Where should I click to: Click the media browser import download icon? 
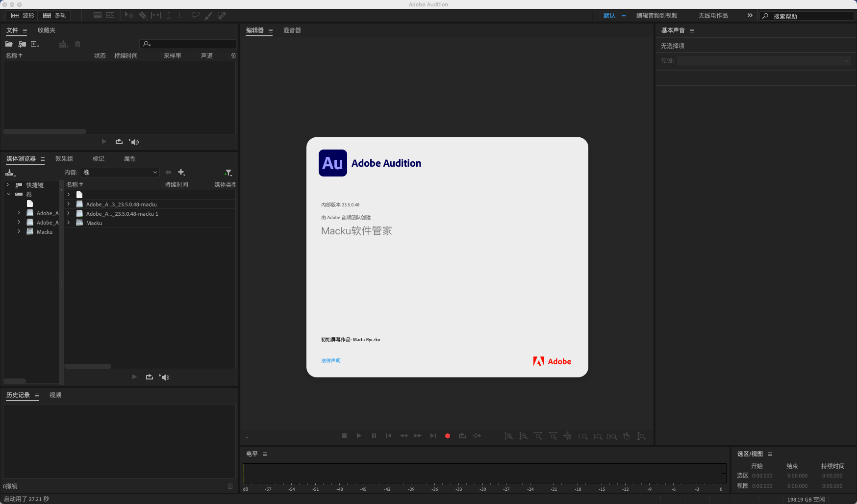tap(10, 173)
